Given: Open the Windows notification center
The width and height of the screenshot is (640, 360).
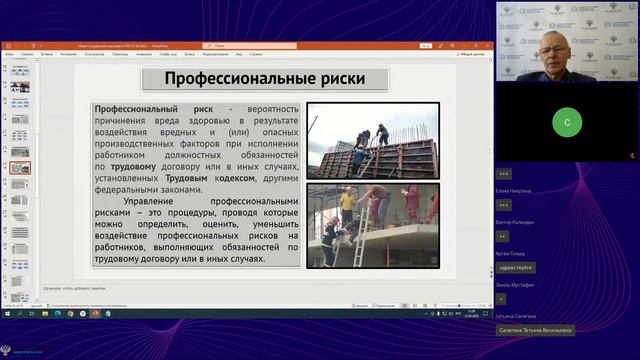Looking at the screenshot, I should click(x=485, y=314).
